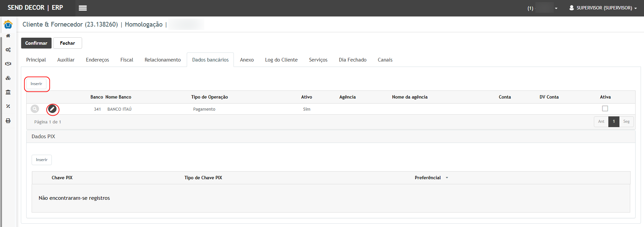Click the Preferêncial column header text

(x=427, y=178)
